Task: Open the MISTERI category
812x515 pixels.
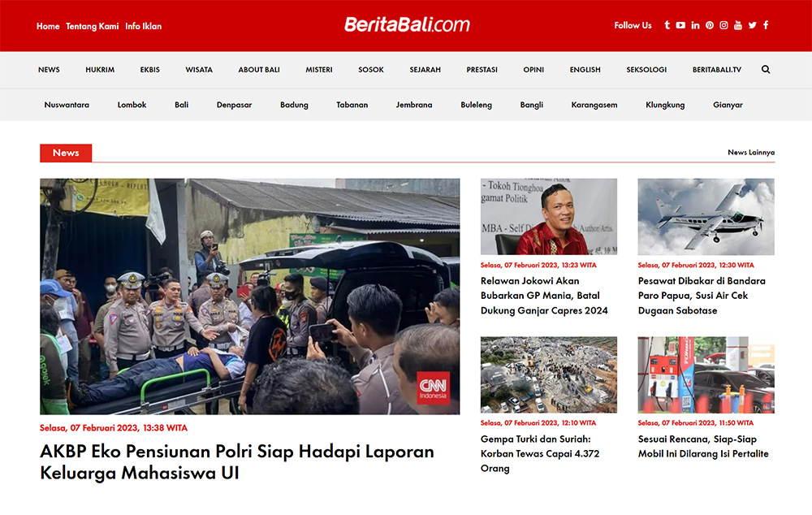Action: pos(319,69)
